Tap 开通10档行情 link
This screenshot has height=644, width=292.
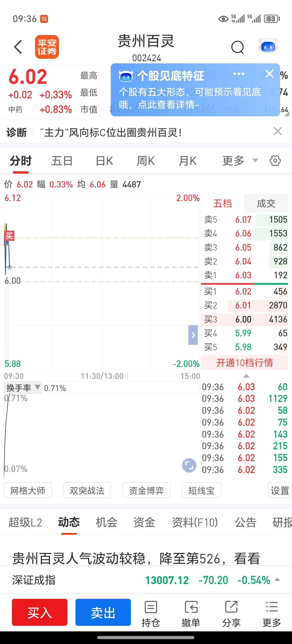[244, 363]
